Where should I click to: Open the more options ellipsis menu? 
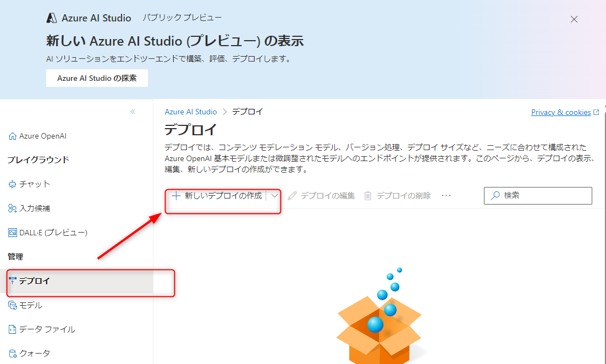(x=446, y=196)
